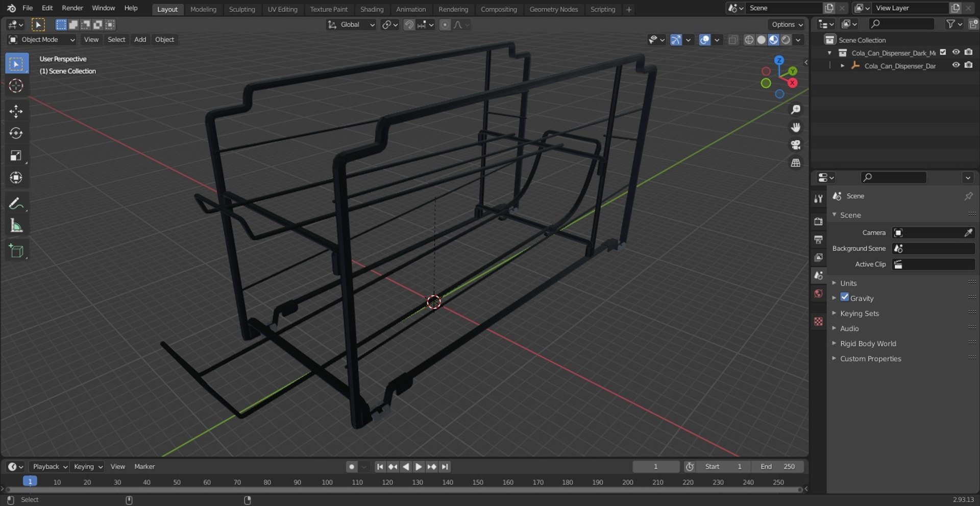Open the Tool properties tab

(819, 199)
